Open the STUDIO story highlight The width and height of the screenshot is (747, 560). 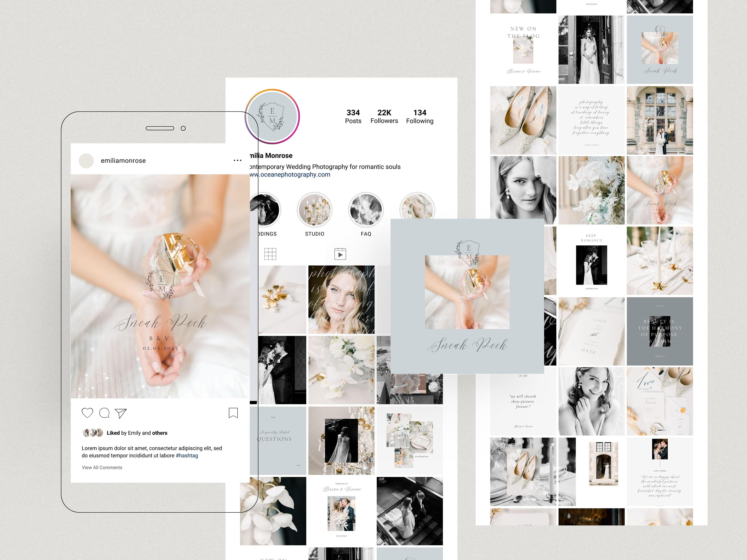314,210
